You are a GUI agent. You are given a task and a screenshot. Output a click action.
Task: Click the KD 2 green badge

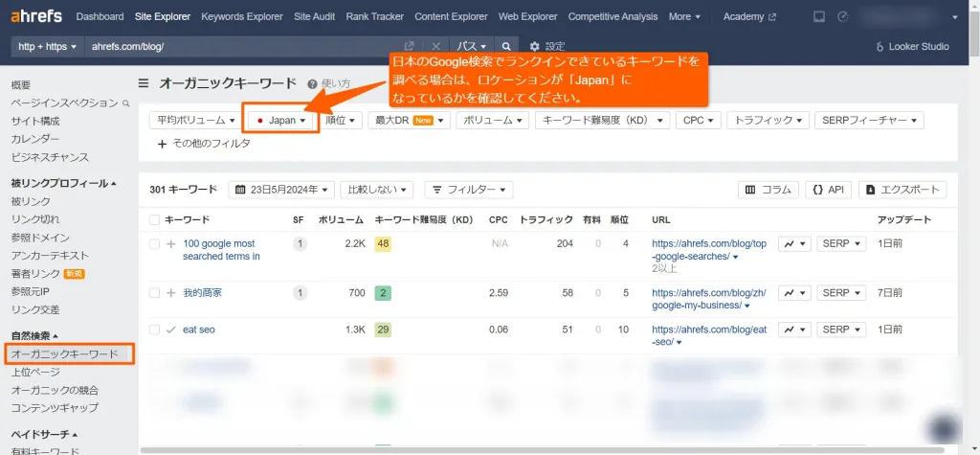[x=383, y=292]
